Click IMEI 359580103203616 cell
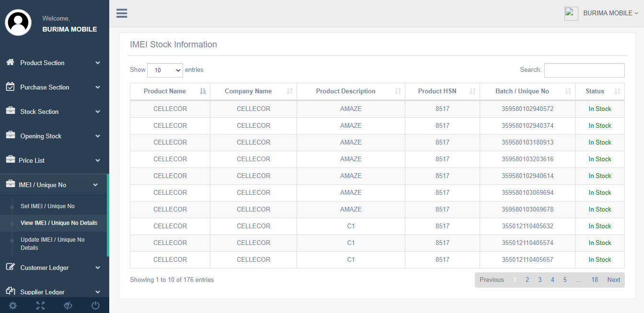This screenshot has width=644, height=313. [x=528, y=159]
